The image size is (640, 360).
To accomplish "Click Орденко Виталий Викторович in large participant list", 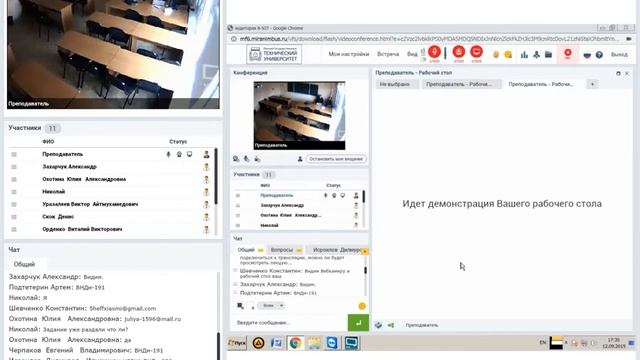I will (x=82, y=229).
